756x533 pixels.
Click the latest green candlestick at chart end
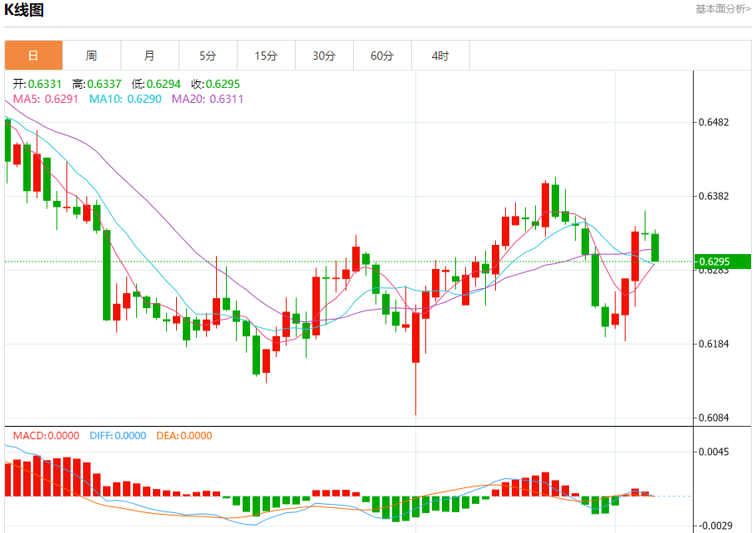pos(655,247)
